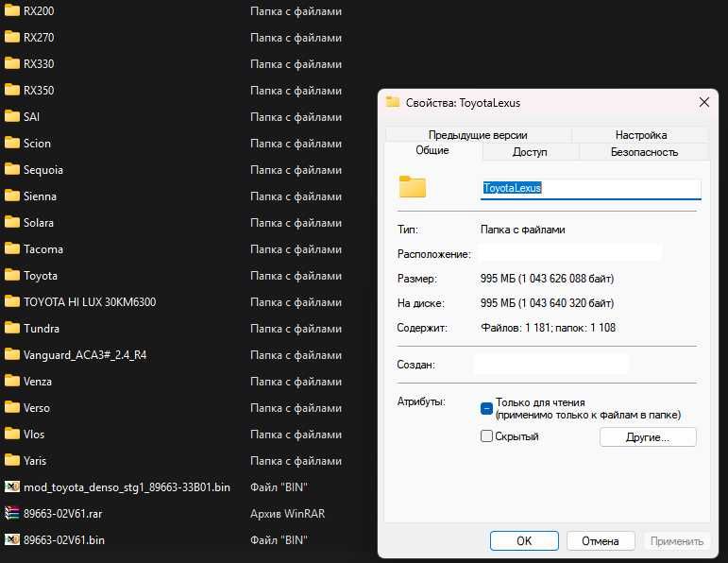
Task: Click the 'Отмена' button
Action: click(601, 540)
